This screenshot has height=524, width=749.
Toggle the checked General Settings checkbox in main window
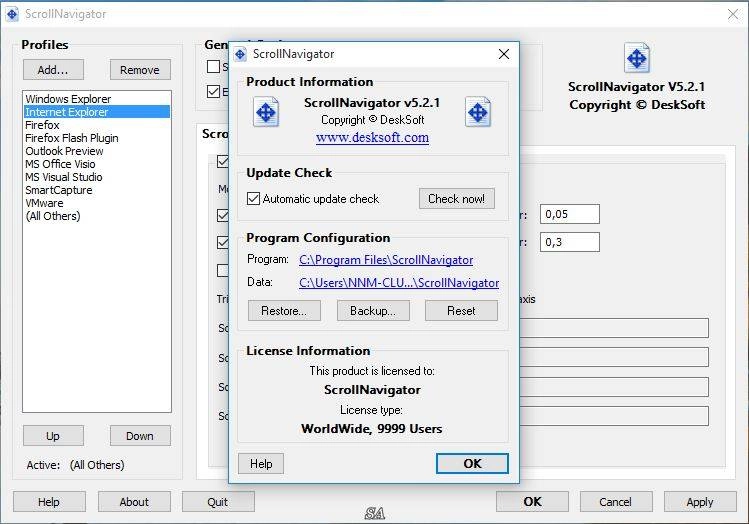click(214, 91)
